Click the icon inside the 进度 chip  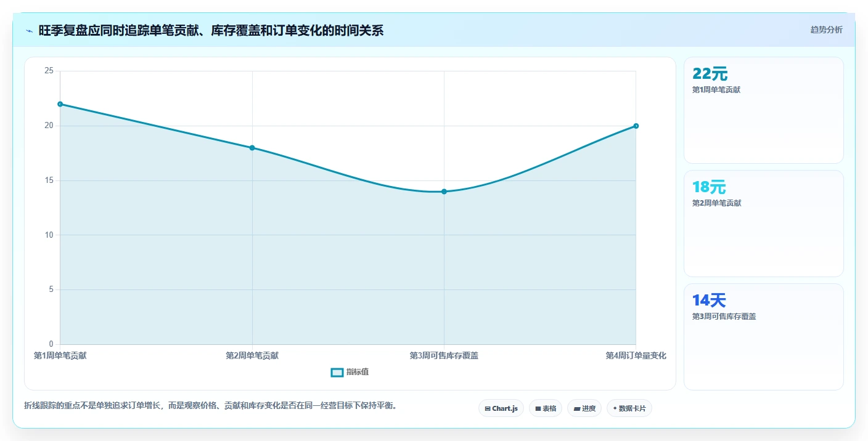[577, 408]
